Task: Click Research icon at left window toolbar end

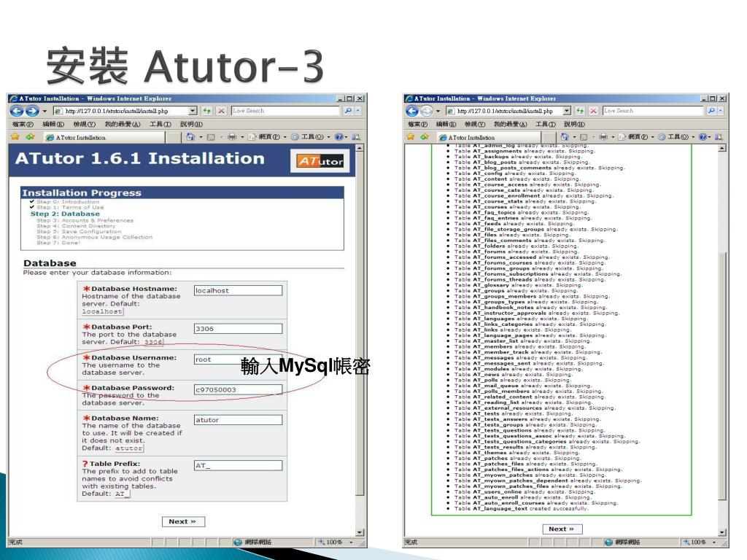Action: click(355, 137)
